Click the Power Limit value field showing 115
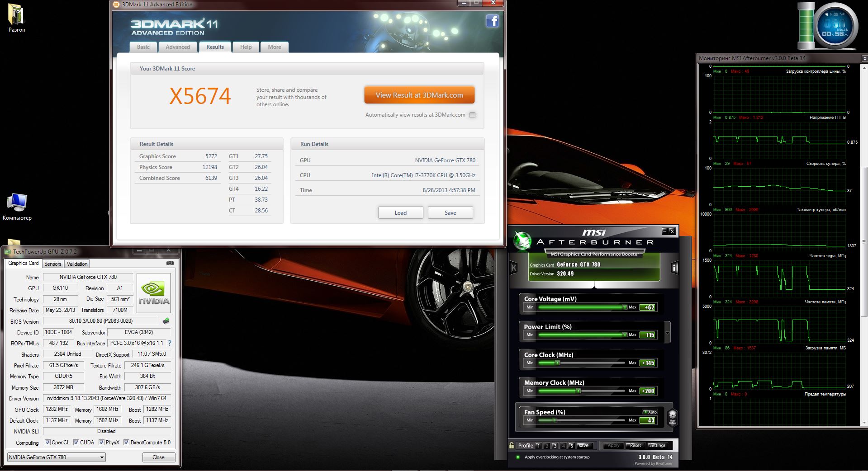Image resolution: width=868 pixels, height=471 pixels. [648, 335]
